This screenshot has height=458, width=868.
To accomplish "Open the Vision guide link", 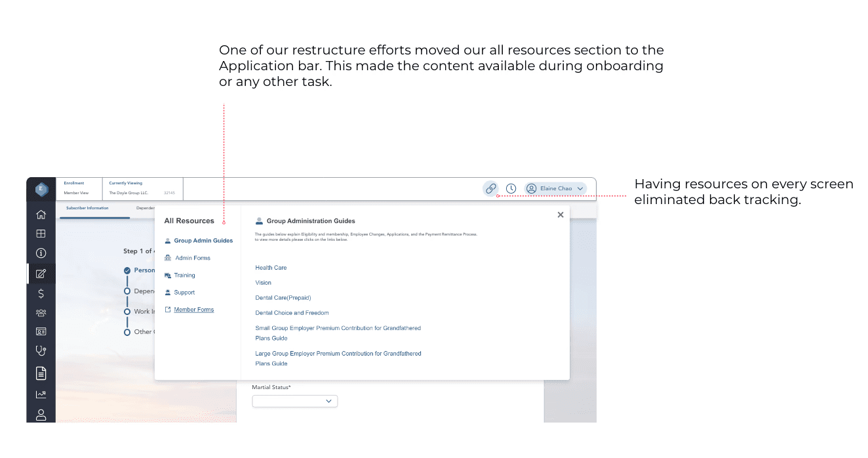I will 263,283.
